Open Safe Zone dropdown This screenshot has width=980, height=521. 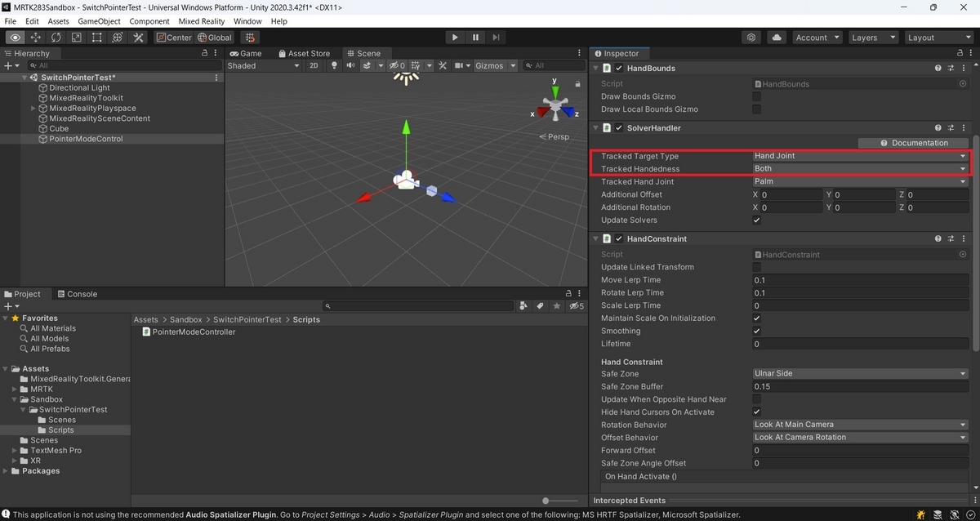click(860, 374)
